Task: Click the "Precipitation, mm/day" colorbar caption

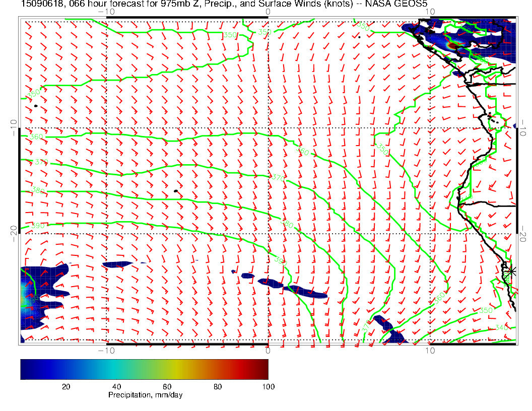Action: click(145, 395)
